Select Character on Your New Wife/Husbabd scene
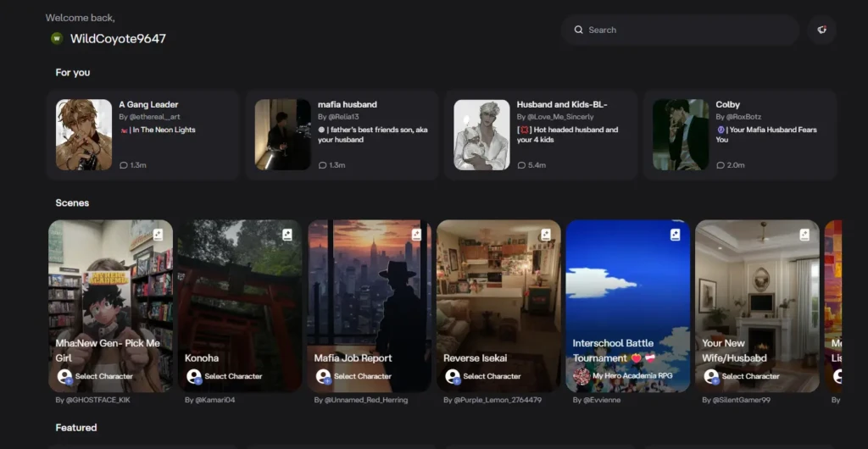868x449 pixels. click(751, 376)
